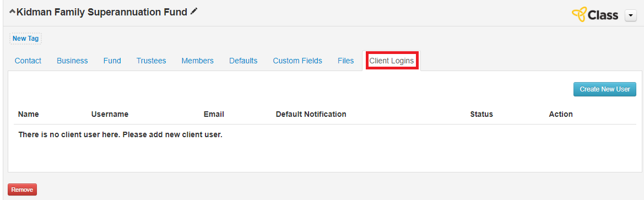Switch to the Contact tab

[28, 61]
